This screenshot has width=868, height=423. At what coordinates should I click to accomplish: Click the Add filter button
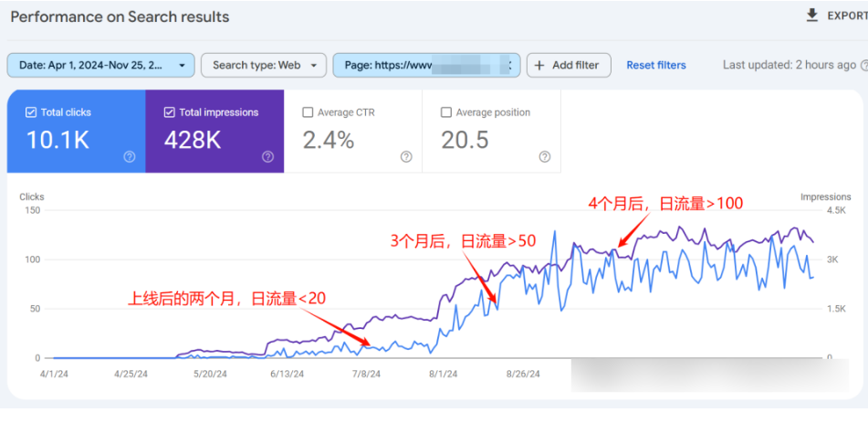coord(569,66)
